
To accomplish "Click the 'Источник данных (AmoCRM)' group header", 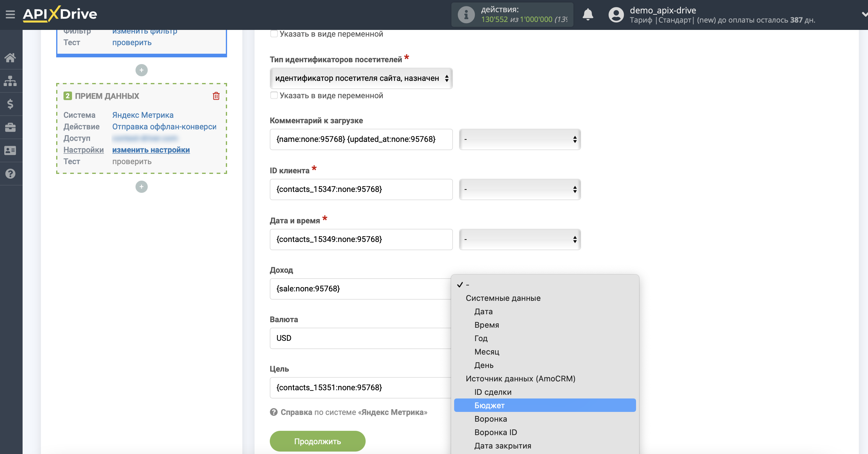I will click(520, 379).
